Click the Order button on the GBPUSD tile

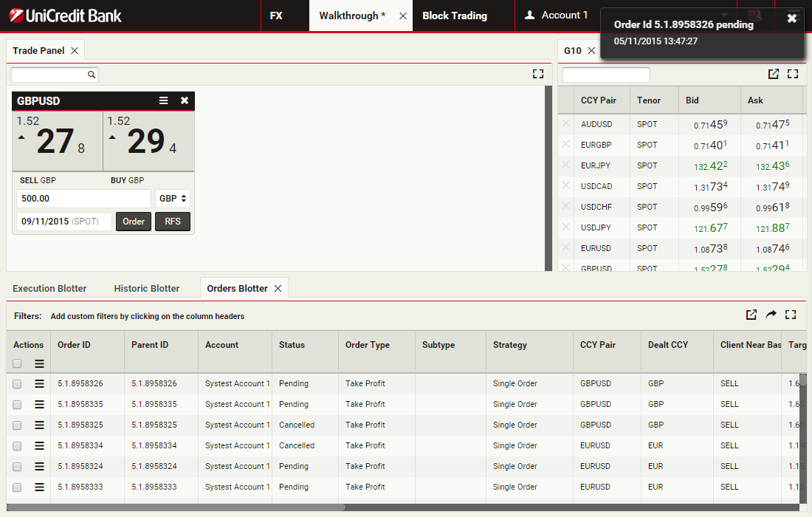coord(134,222)
